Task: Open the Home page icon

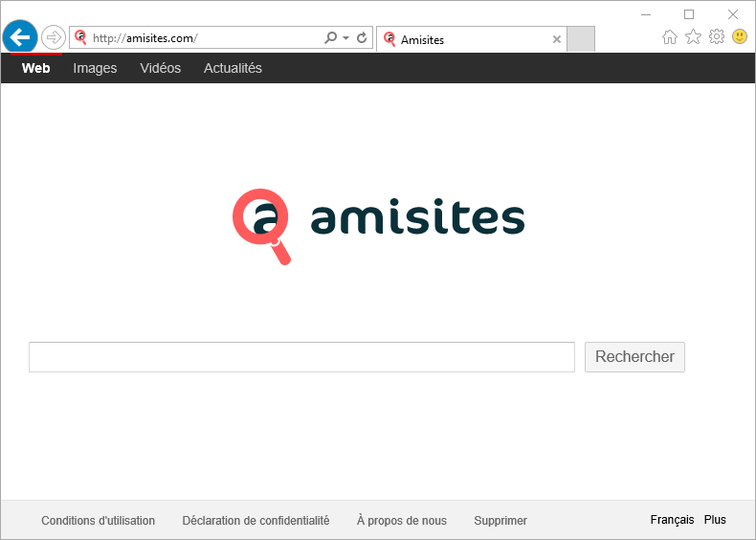Action: 670,36
